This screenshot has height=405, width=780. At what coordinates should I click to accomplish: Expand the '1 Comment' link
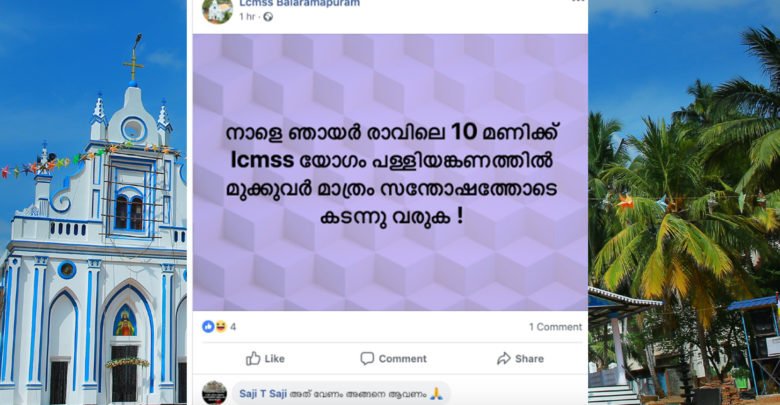(555, 327)
